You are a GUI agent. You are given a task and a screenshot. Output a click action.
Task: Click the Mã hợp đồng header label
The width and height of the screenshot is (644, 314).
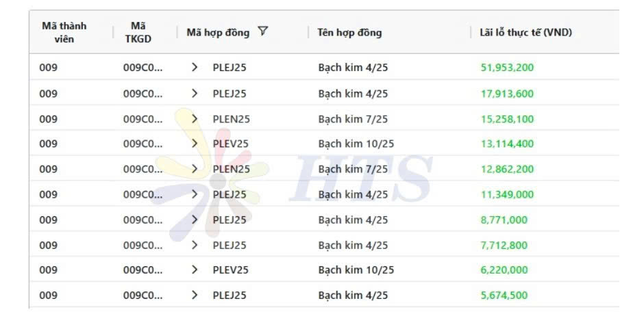[218, 32]
